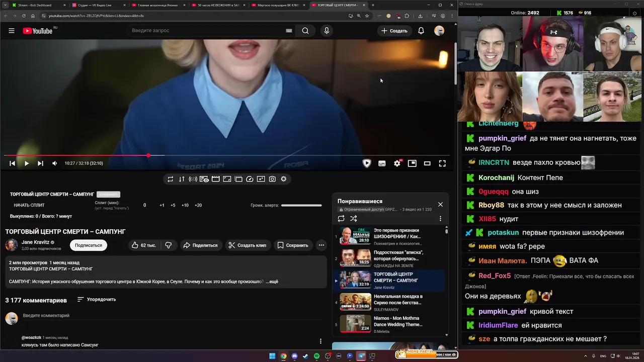Click the up-down arrows reverse playlist icon
The image size is (644, 362).
point(182,179)
